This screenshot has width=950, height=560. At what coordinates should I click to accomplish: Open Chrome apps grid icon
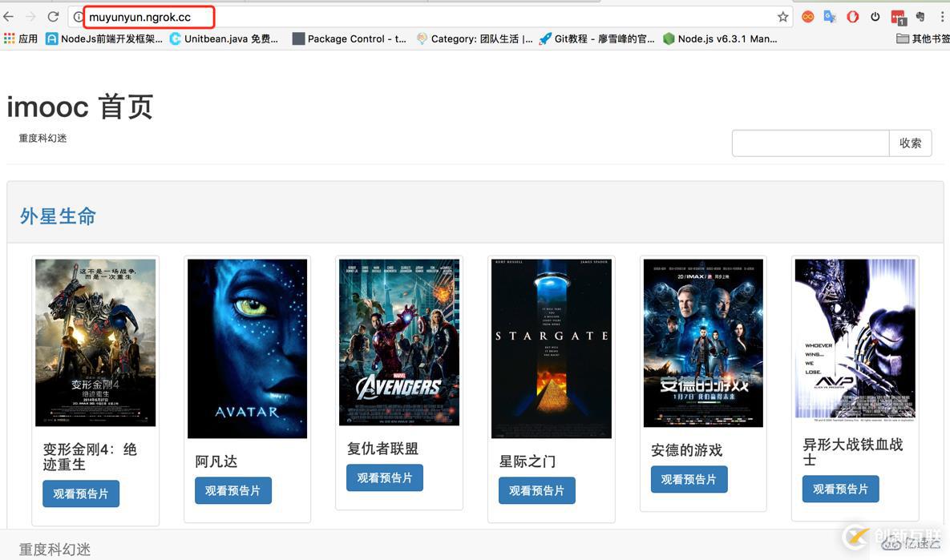(x=10, y=38)
